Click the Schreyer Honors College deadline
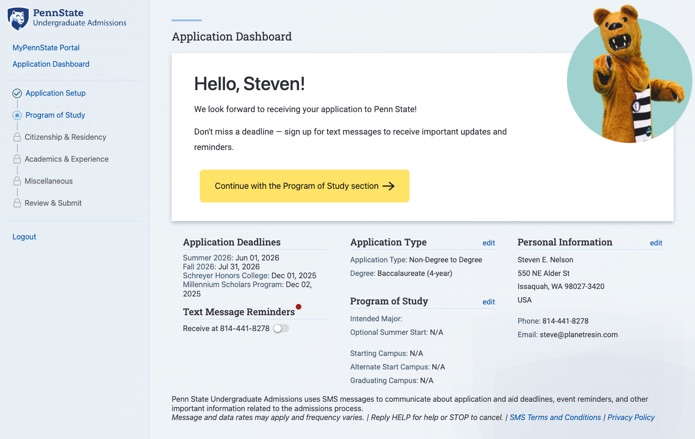Viewport: 695px width, 439px height. pyautogui.click(x=250, y=275)
